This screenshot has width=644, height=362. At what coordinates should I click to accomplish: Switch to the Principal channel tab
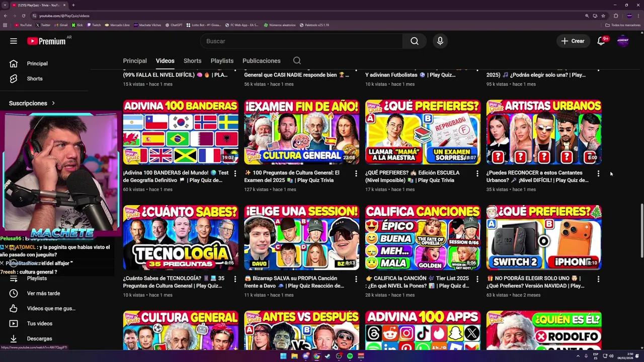click(135, 61)
